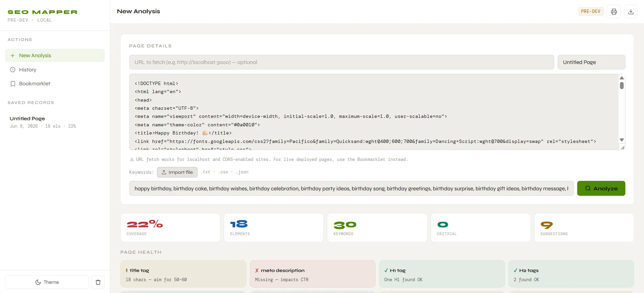Click the 0 Critical stat card

point(481,228)
